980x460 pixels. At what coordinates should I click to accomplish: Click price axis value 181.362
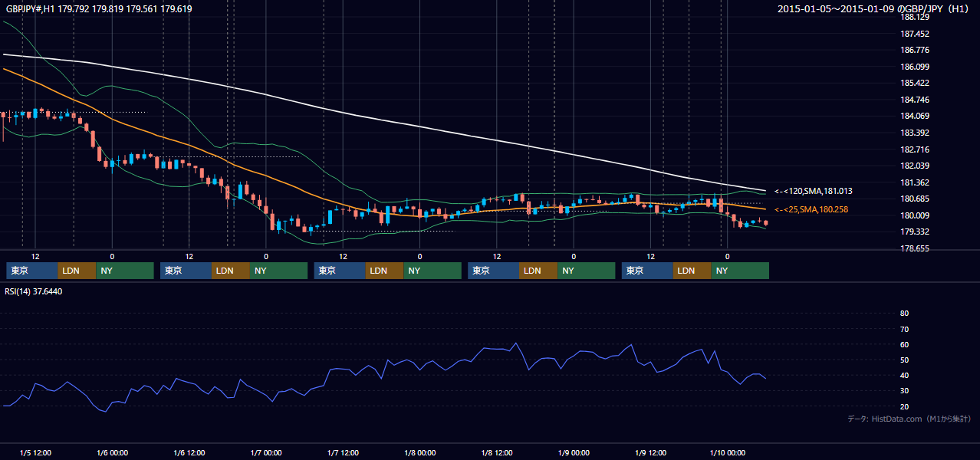914,182
